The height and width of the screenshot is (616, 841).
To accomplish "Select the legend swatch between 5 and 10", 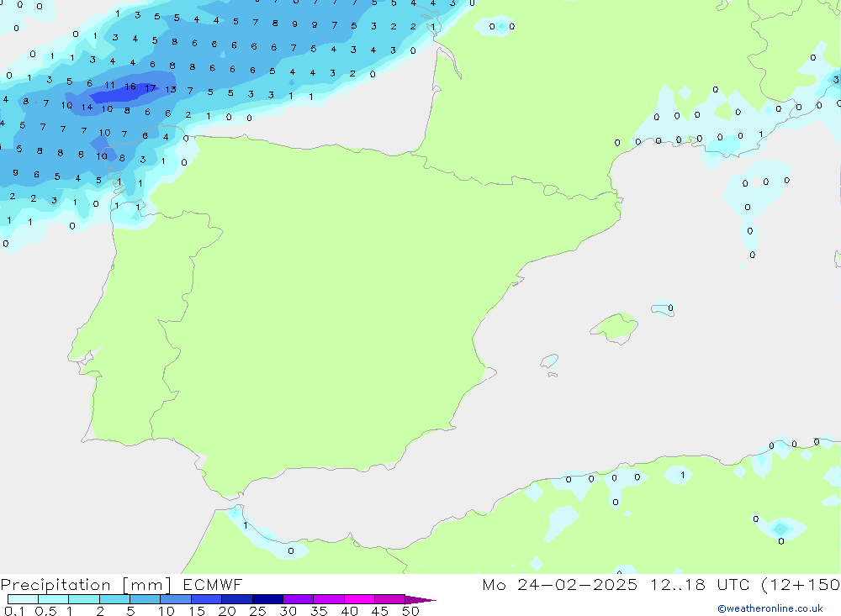I will (x=145, y=599).
